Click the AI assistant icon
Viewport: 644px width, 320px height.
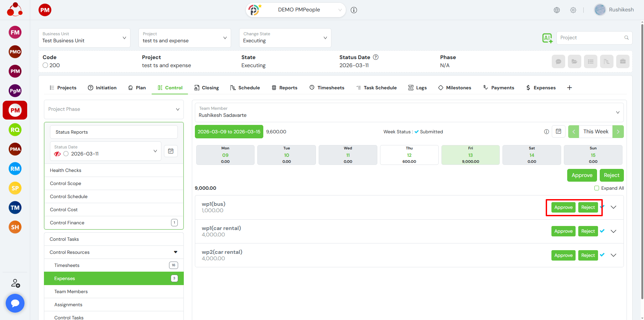pyautogui.click(x=547, y=38)
